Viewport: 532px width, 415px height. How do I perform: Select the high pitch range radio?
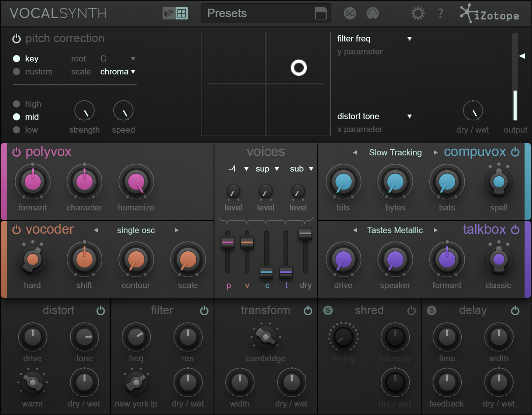coord(17,104)
